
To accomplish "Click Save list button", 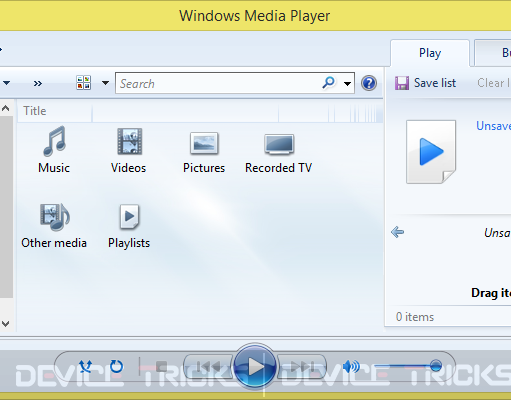I will [x=426, y=83].
